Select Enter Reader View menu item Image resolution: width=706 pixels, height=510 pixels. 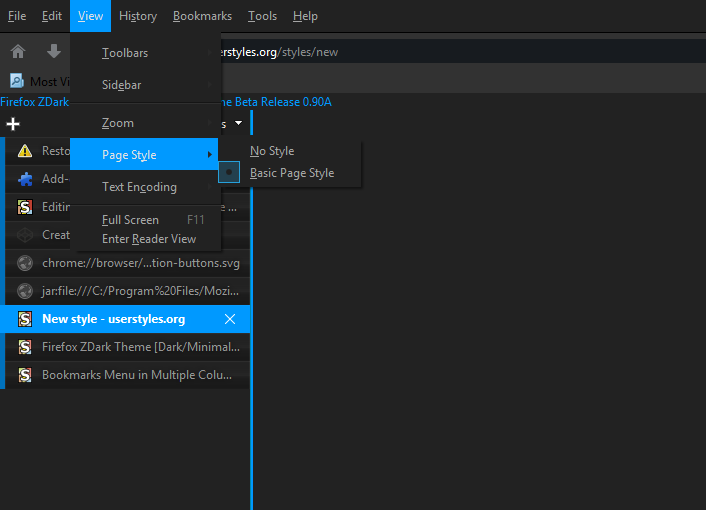coord(145,239)
